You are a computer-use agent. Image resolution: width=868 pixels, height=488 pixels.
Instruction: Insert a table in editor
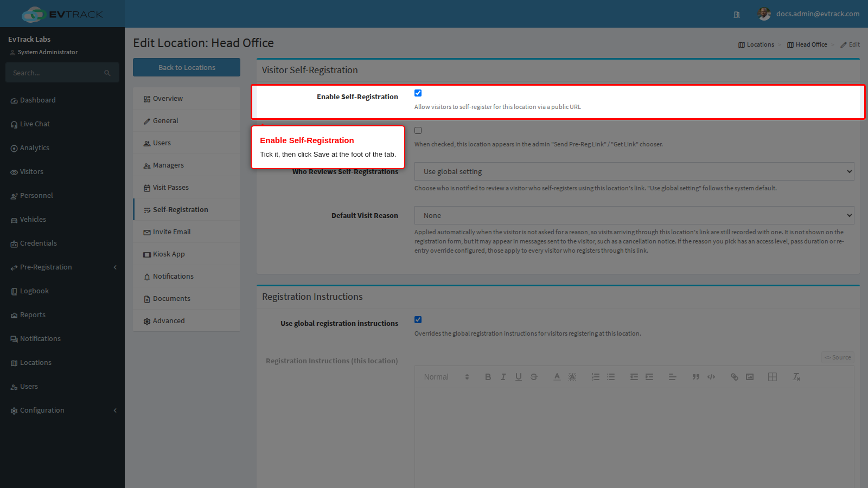(x=773, y=377)
